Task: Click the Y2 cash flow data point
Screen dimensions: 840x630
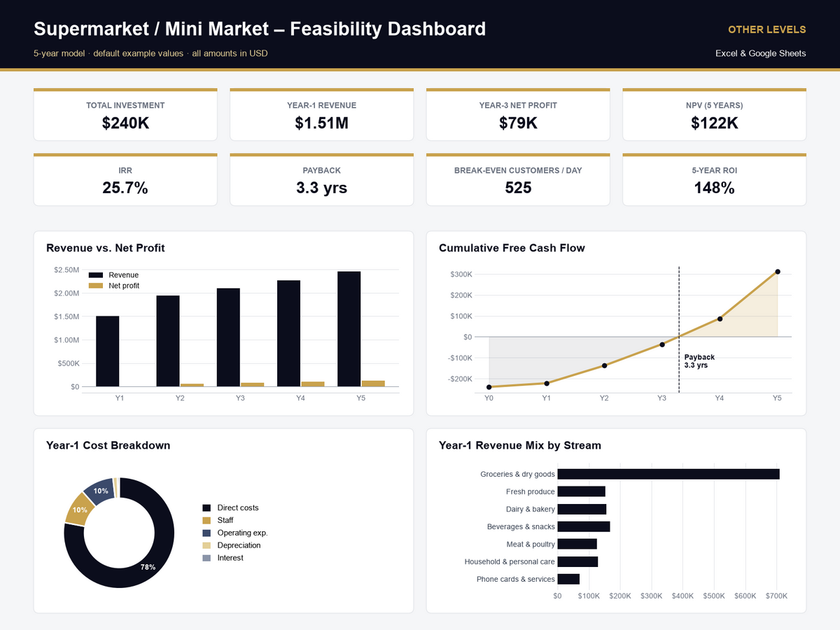Action: [x=604, y=365]
